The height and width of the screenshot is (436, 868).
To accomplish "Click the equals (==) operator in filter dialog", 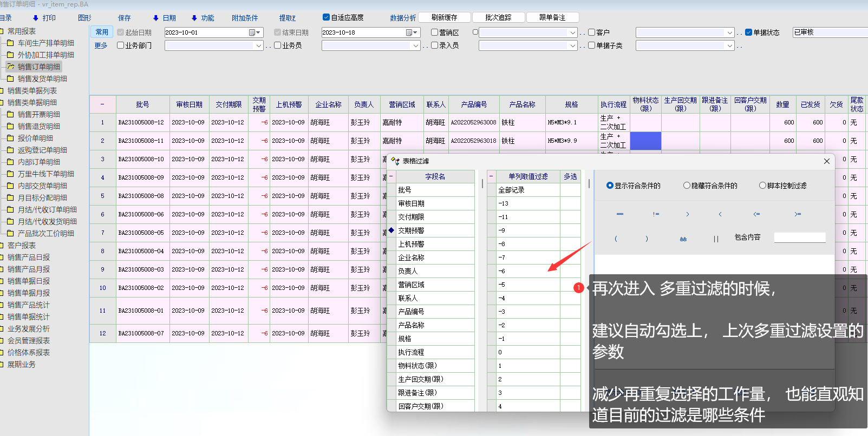I will point(619,214).
